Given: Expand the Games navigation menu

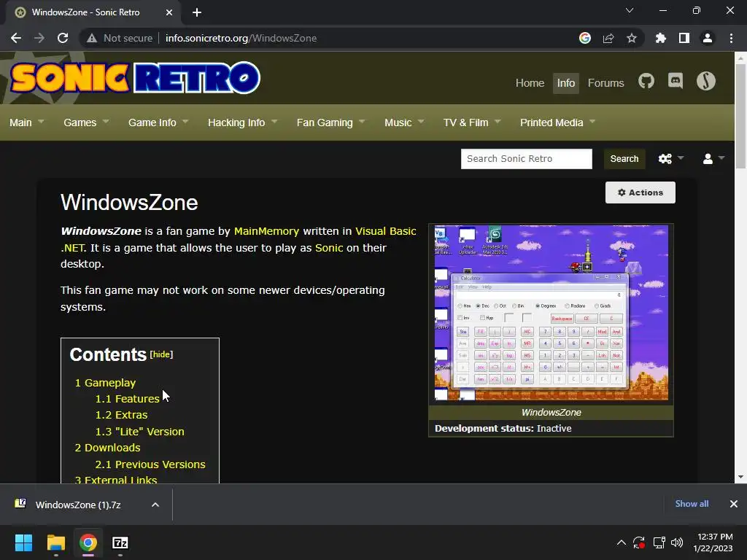Looking at the screenshot, I should (x=86, y=122).
